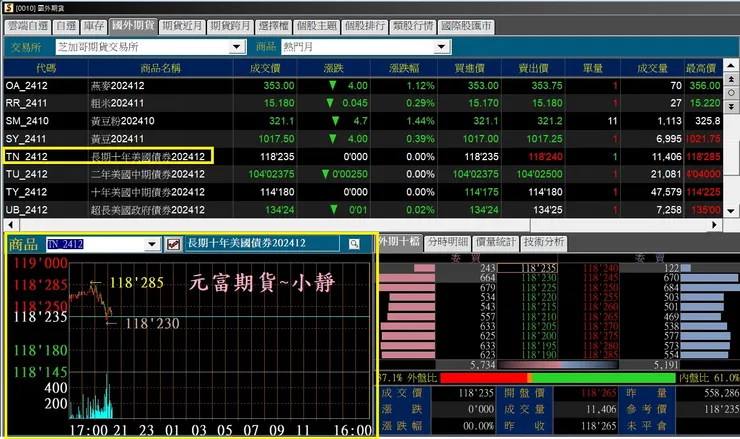
Task: Switch to 個股主題 tab
Action: (317, 26)
